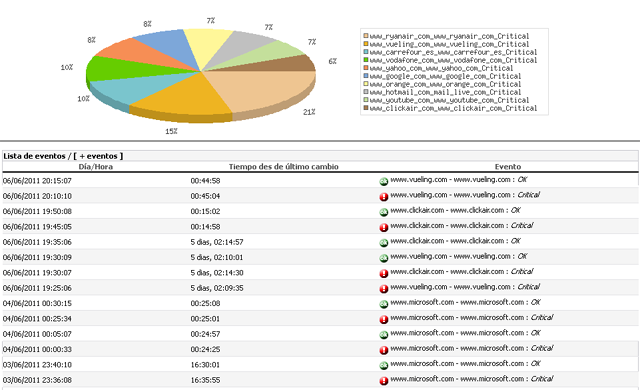Viewport: 640px width, 390px height.
Task: Click the date '04/06/2011 00:30:15'
Action: [x=37, y=304]
